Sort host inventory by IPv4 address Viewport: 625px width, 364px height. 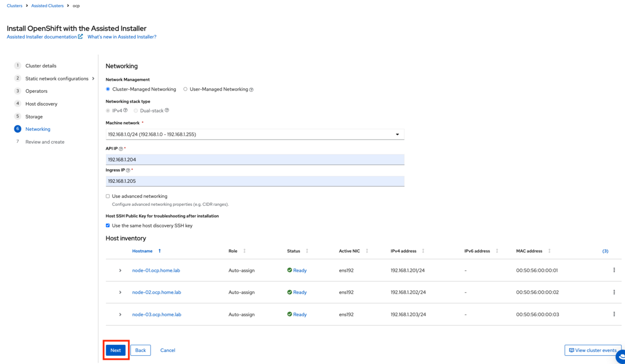(x=423, y=251)
